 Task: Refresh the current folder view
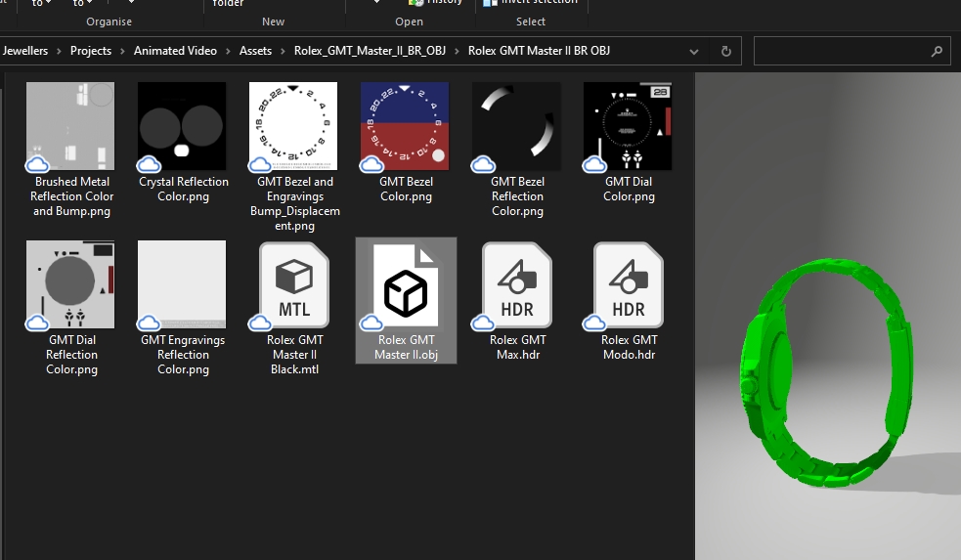(x=726, y=51)
